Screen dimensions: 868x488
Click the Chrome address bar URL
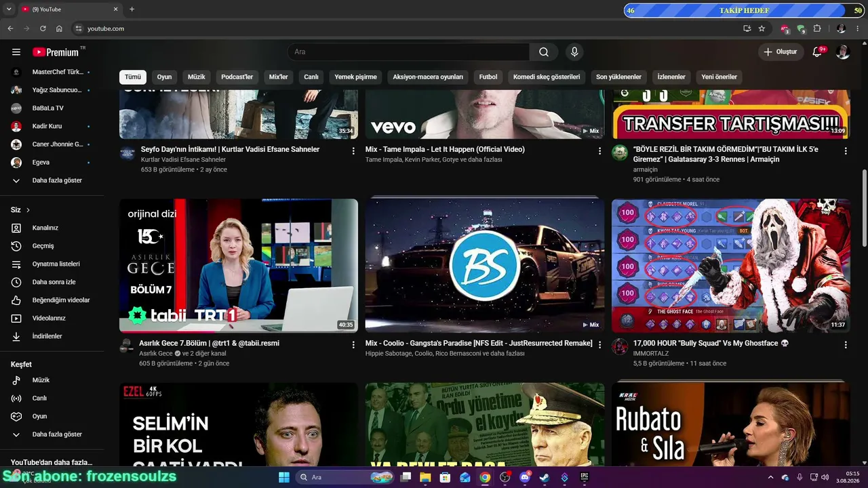coord(106,28)
